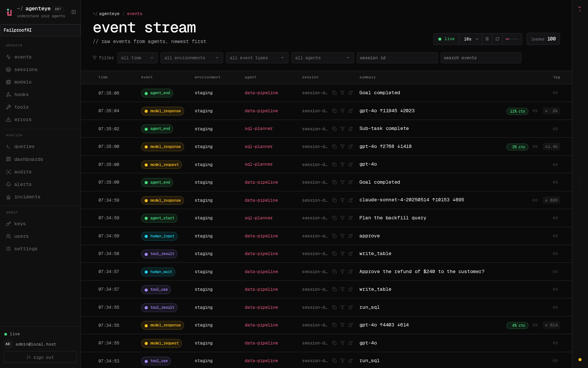Filter by session in 07:35:06 row
This screenshot has width=588, height=368.
(342, 93)
